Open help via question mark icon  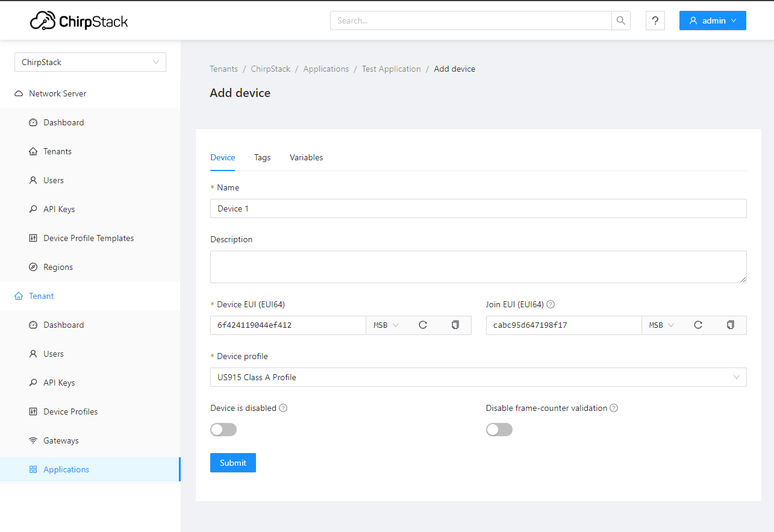(655, 20)
